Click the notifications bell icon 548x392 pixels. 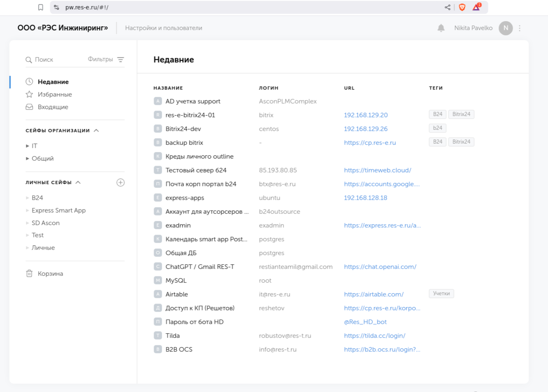(441, 28)
